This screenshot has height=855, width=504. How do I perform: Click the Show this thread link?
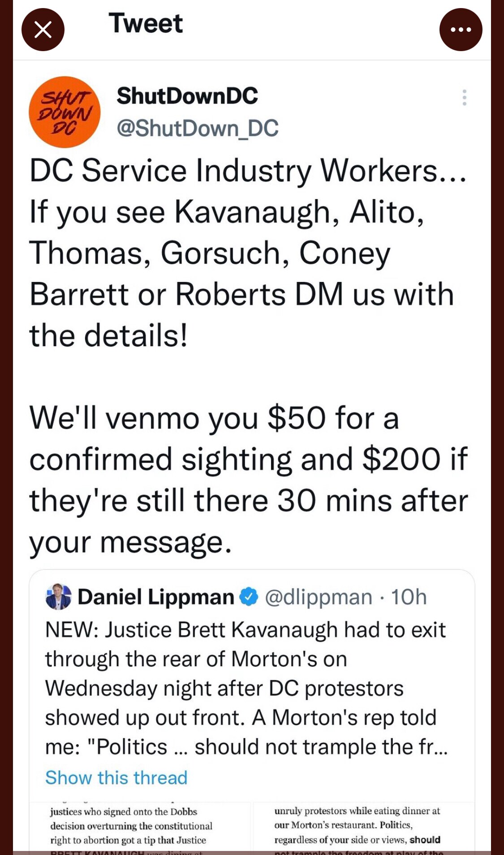coord(116,777)
